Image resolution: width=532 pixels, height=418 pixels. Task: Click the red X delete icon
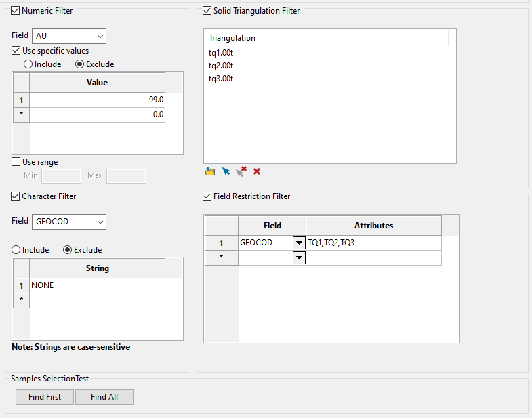click(257, 171)
